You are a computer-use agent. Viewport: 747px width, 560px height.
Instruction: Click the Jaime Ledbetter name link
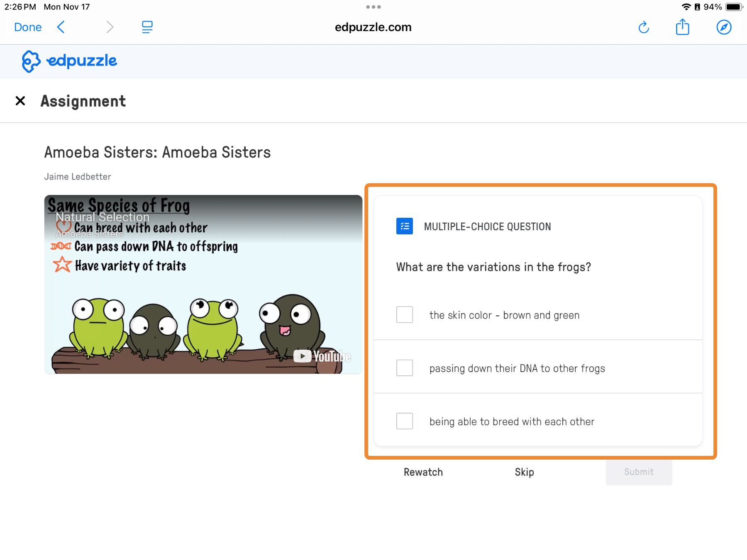click(77, 176)
